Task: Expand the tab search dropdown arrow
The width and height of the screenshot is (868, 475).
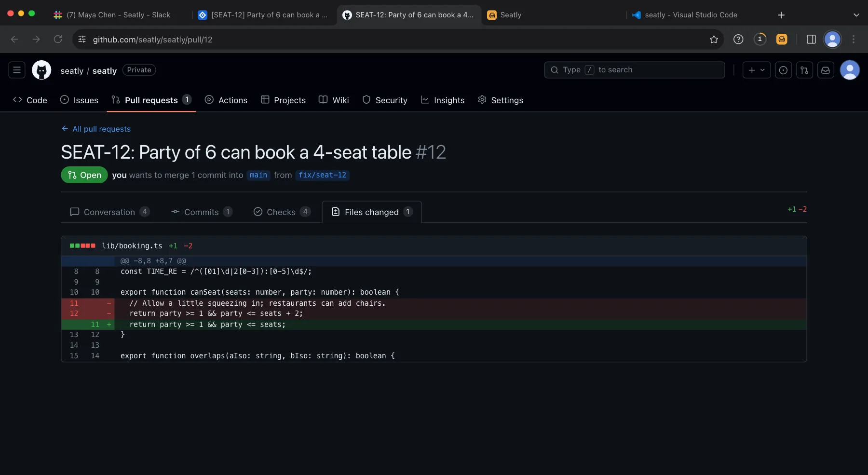Action: pyautogui.click(x=856, y=15)
